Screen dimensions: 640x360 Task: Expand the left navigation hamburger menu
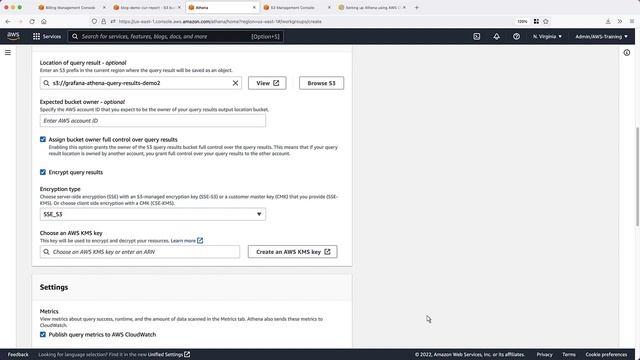click(8, 53)
